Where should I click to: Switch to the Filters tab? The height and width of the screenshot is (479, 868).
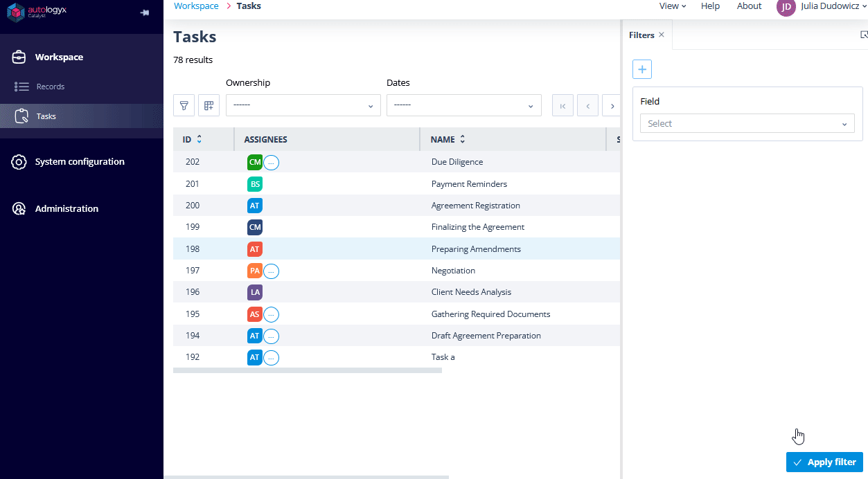point(641,35)
